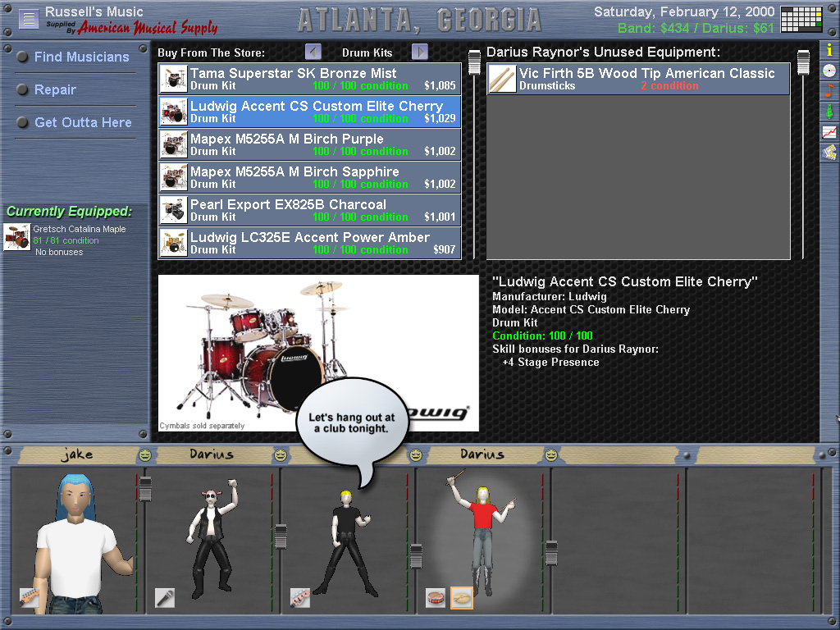The height and width of the screenshot is (630, 840).
Task: Show the previous equipment category arrow
Action: pyautogui.click(x=313, y=52)
